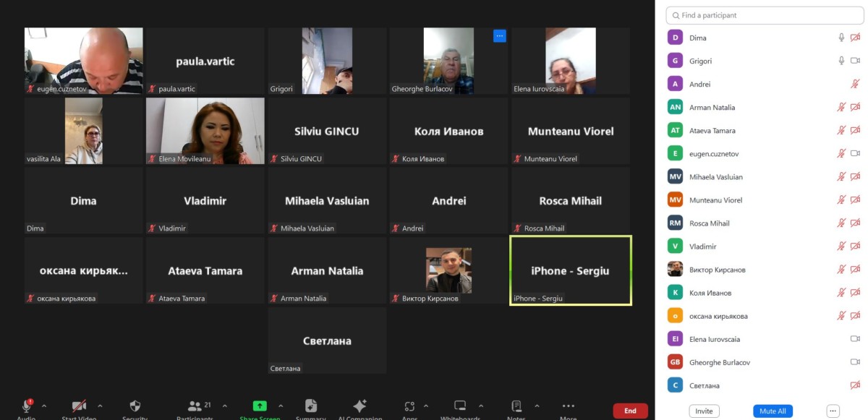Toggle Gheorghe Burlacov's camera icon in list
This screenshot has width=868, height=420.
[x=855, y=362]
